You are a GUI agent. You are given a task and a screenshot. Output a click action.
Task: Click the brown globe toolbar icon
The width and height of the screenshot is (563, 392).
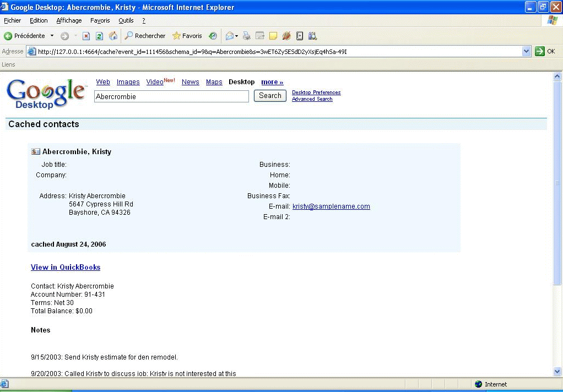[x=286, y=36]
